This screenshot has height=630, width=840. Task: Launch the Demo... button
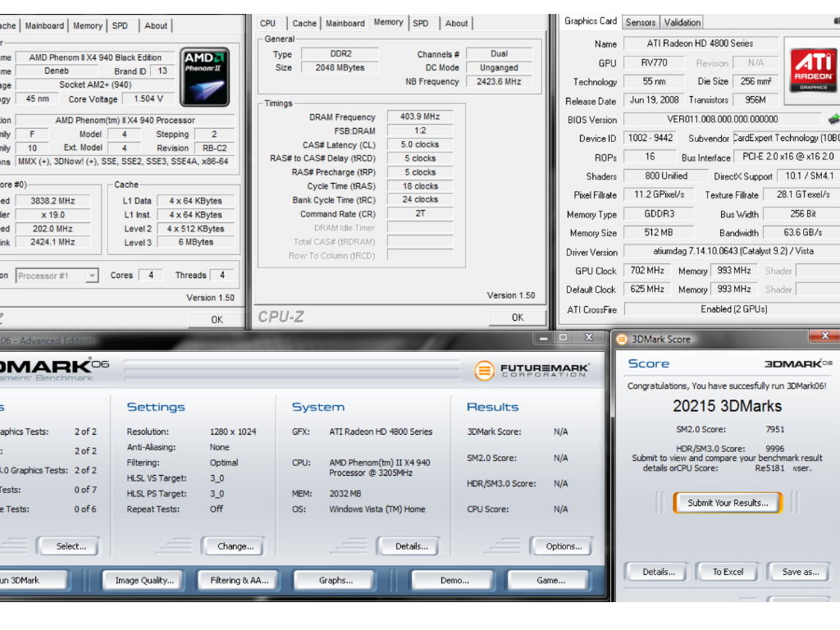point(452,580)
